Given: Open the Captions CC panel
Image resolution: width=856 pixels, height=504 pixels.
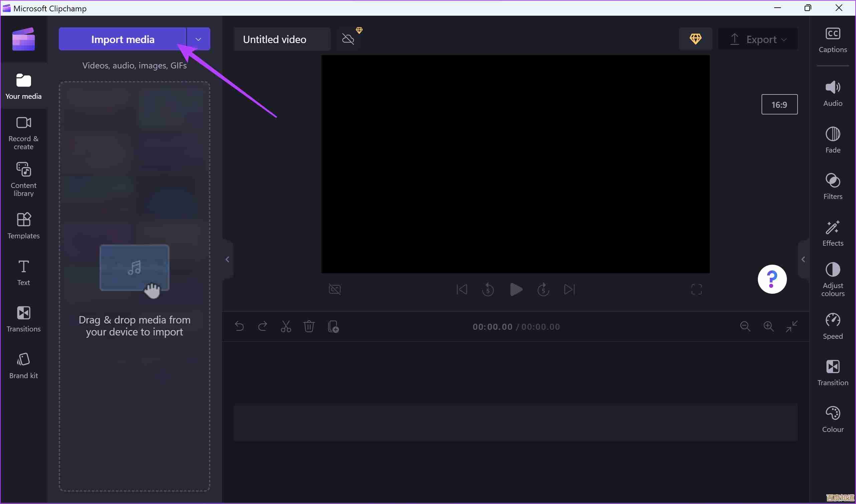Looking at the screenshot, I should pyautogui.click(x=833, y=40).
